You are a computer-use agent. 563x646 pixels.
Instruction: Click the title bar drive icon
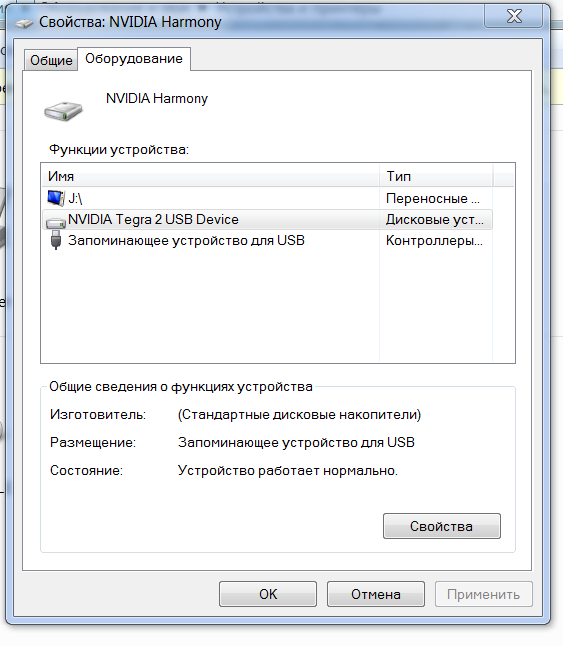pos(23,23)
